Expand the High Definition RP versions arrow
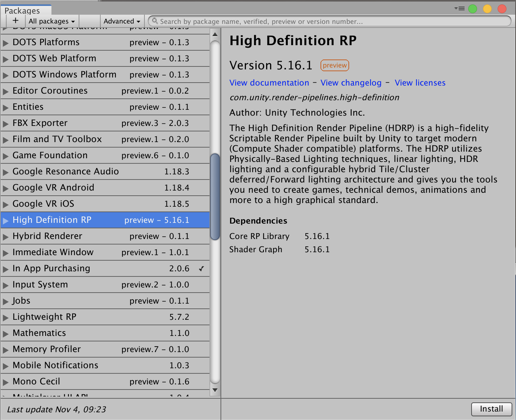Viewport: 516px width, 420px height. (6, 220)
